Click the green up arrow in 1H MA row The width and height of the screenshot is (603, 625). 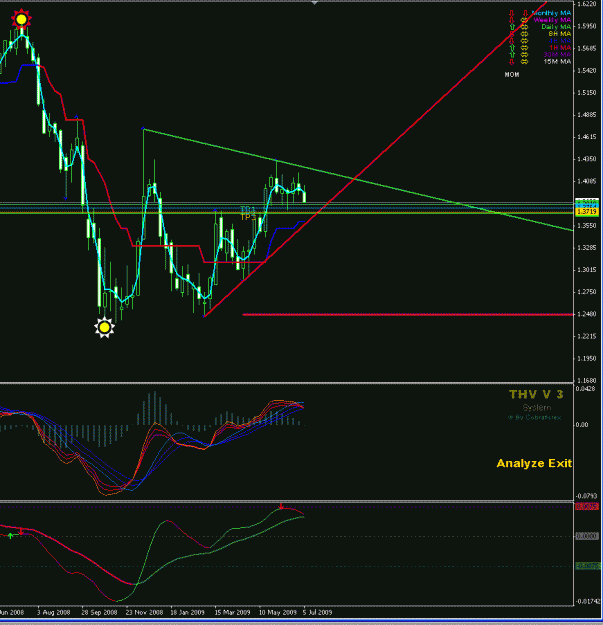[512, 47]
